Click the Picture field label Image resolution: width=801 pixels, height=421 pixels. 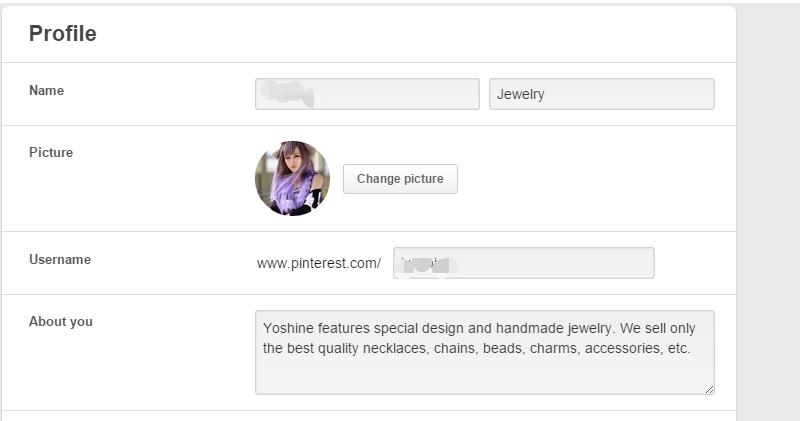(51, 153)
